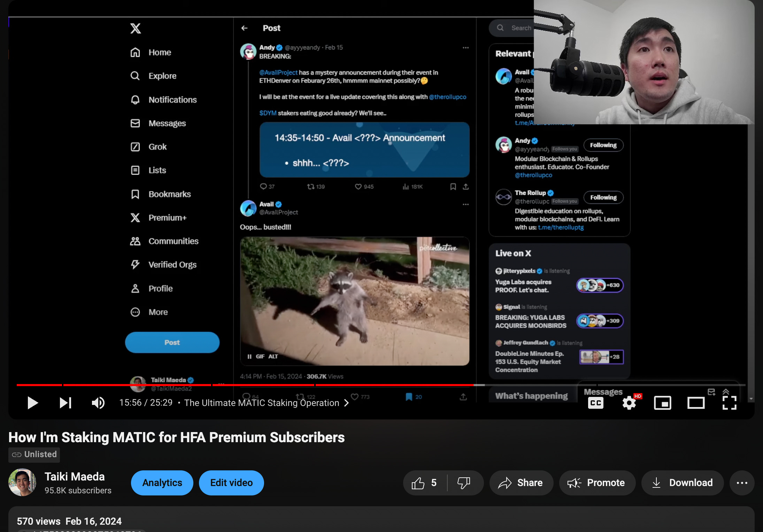Click the Unlisted visibility badge
This screenshot has width=763, height=532.
tap(34, 455)
